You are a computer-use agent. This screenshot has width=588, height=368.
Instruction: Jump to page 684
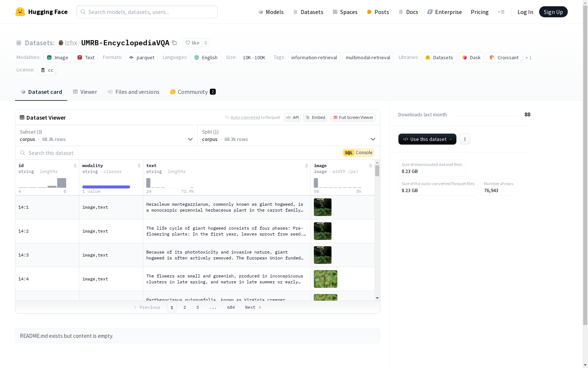tap(231, 307)
